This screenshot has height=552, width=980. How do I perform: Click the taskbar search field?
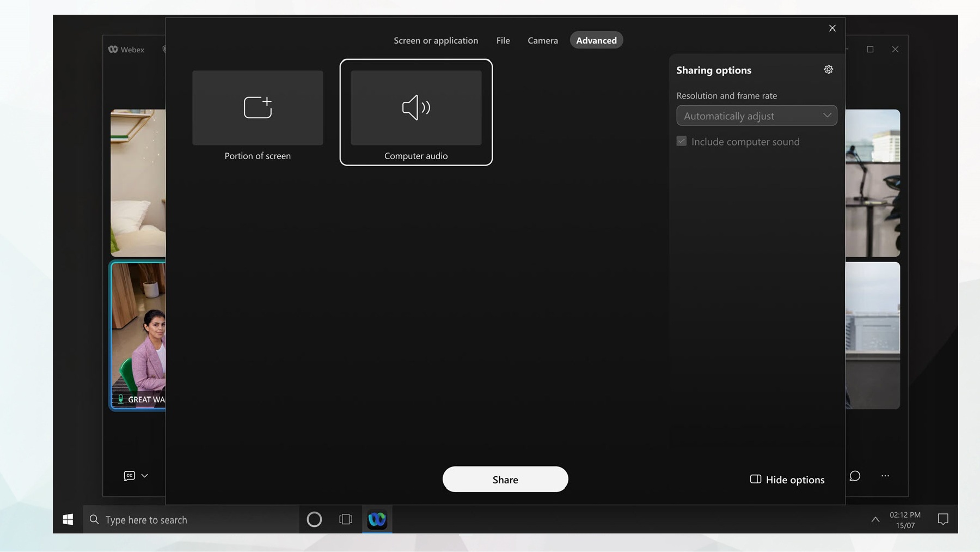[191, 519]
